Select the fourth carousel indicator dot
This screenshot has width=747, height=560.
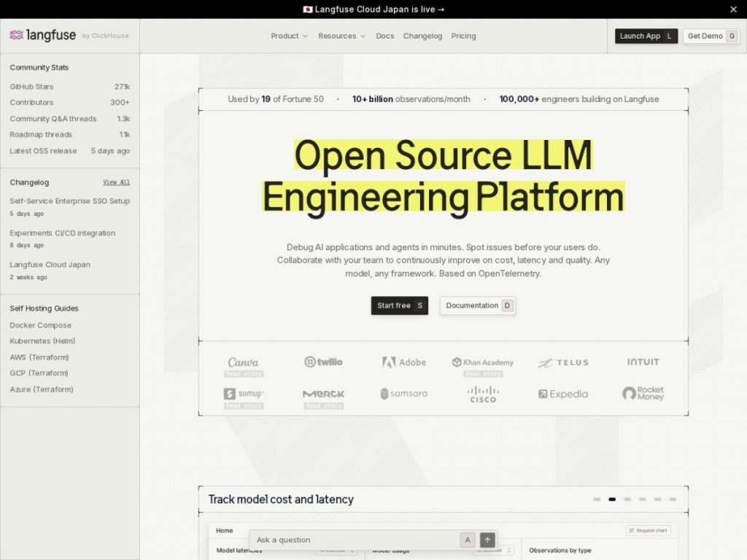(643, 499)
